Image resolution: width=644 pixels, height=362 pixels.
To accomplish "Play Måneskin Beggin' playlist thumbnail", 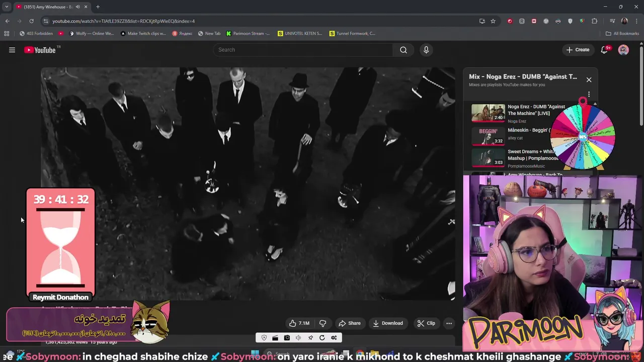I will tap(488, 136).
